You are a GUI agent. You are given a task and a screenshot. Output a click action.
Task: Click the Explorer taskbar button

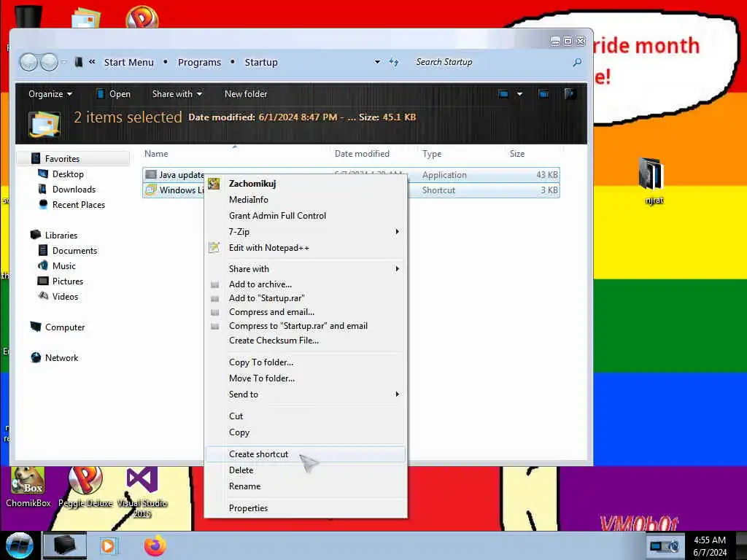click(65, 545)
